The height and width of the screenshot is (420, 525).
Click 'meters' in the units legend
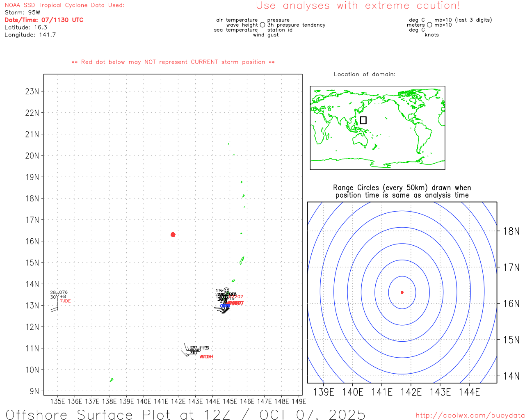coord(416,25)
